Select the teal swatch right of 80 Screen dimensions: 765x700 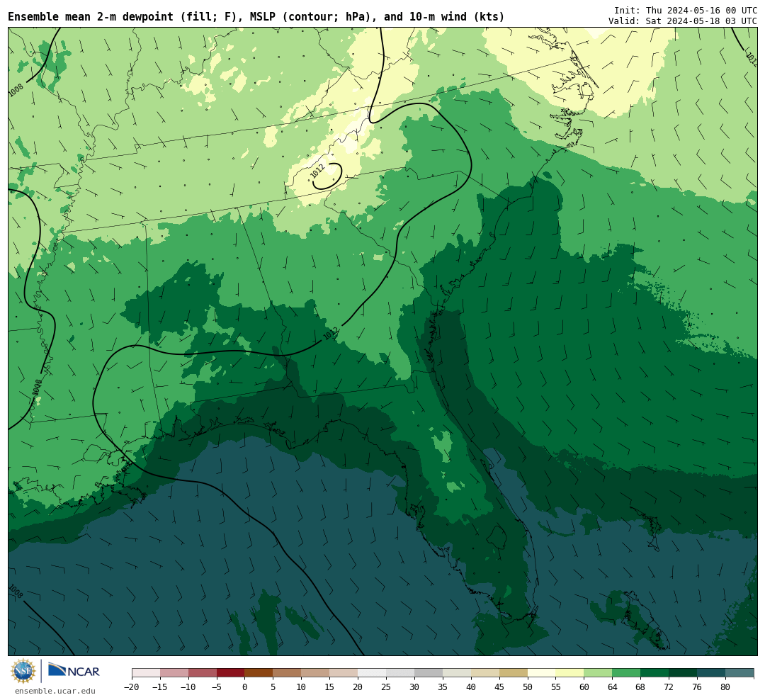[x=739, y=673]
